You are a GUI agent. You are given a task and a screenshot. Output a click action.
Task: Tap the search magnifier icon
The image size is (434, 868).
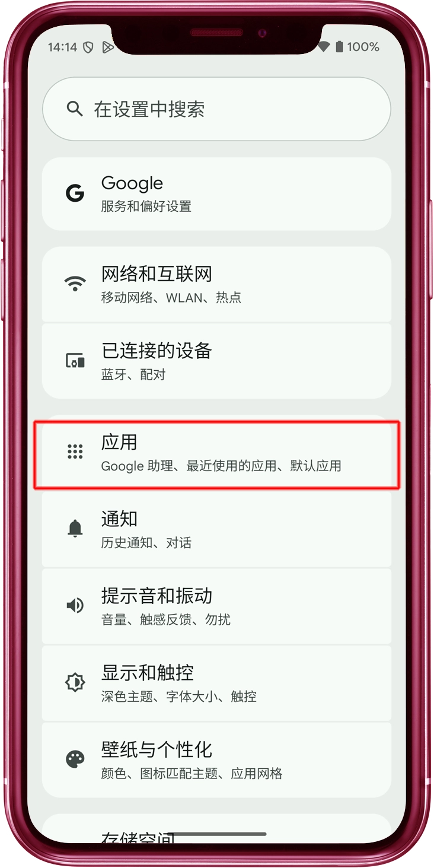[x=75, y=109]
